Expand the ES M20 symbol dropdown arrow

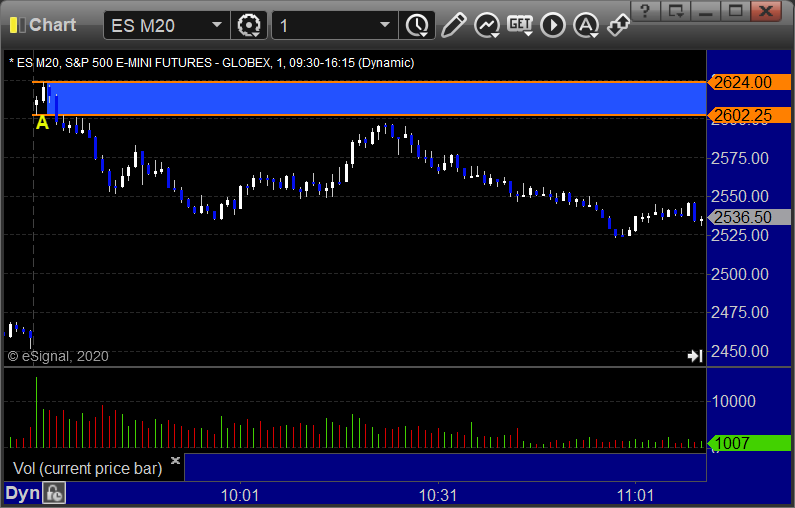coord(217,25)
